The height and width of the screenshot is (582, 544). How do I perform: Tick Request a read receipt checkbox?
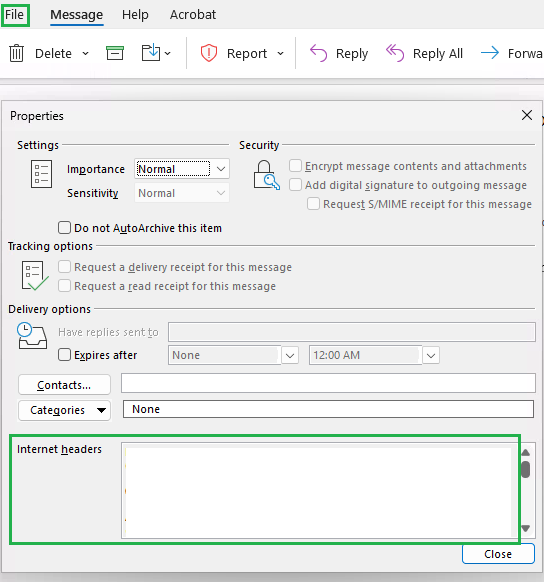[64, 286]
